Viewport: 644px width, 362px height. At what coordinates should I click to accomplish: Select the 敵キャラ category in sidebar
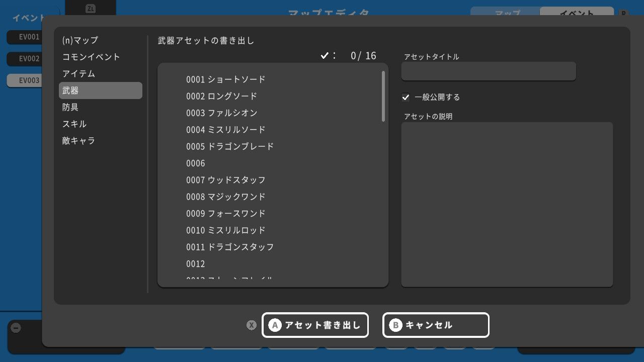click(x=78, y=141)
